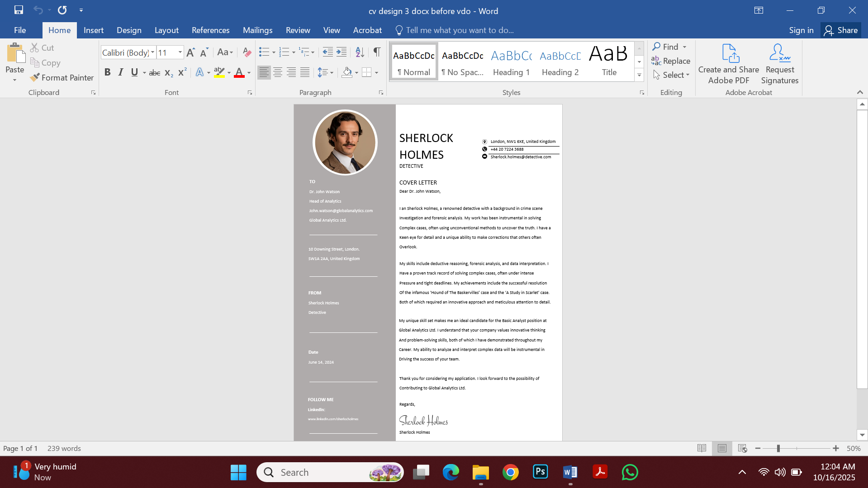Toggle bold formatting

pos(107,72)
